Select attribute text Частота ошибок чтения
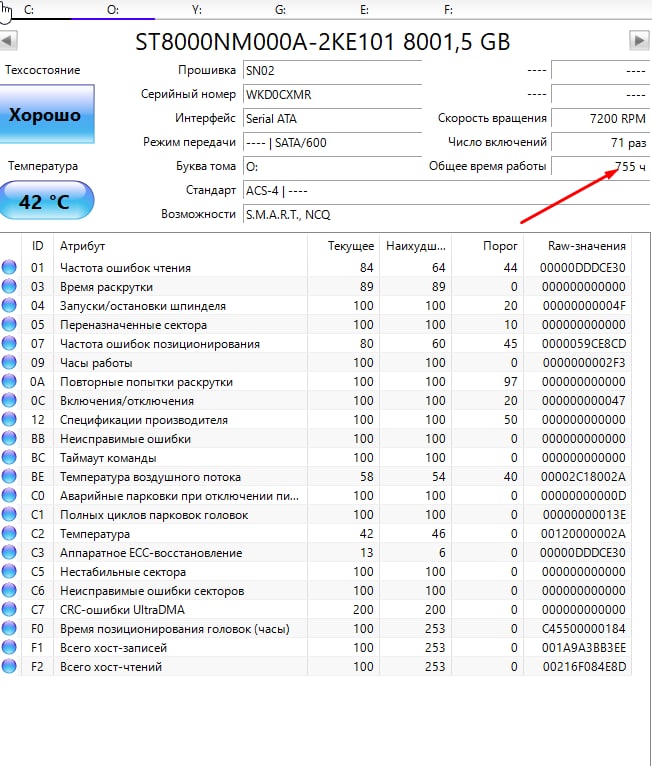The image size is (652, 766). 125,268
